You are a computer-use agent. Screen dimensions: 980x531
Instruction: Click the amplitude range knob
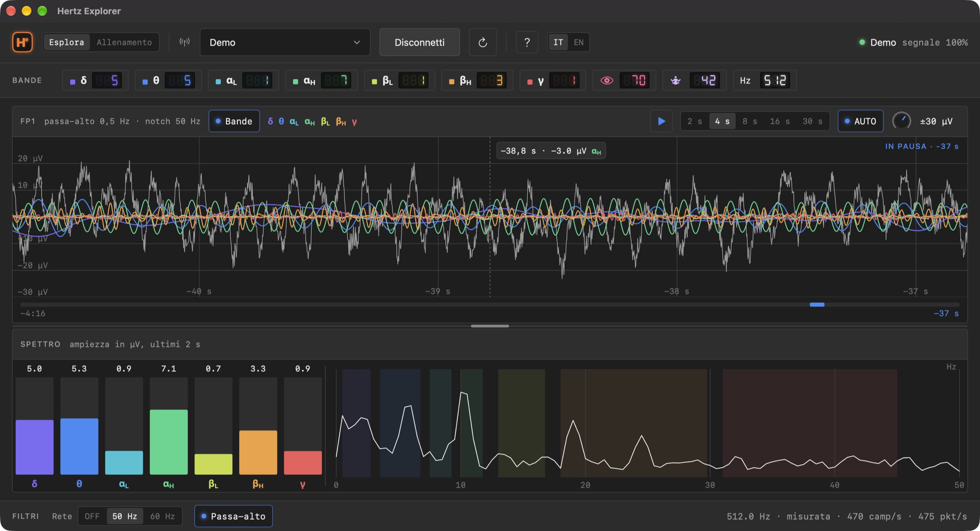coord(901,121)
